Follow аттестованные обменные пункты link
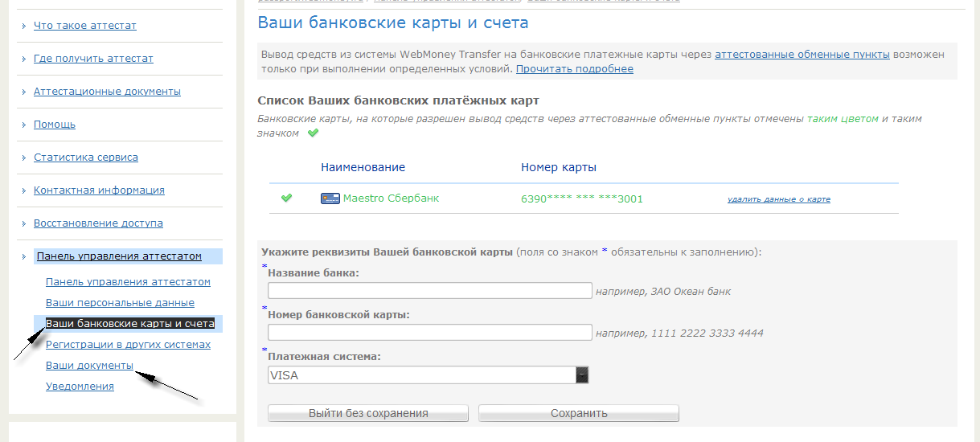This screenshot has width=980, height=442. 802,55
